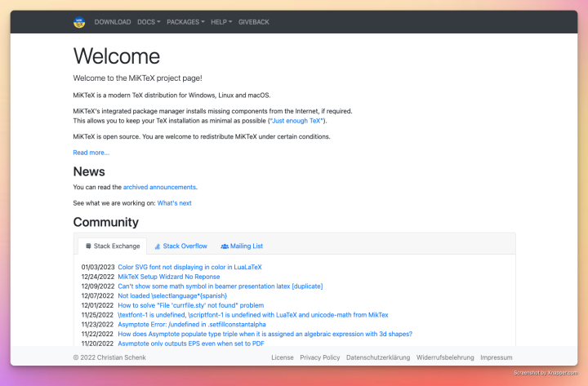
Task: Open the 'currfile.sty' not found question
Action: coord(191,305)
